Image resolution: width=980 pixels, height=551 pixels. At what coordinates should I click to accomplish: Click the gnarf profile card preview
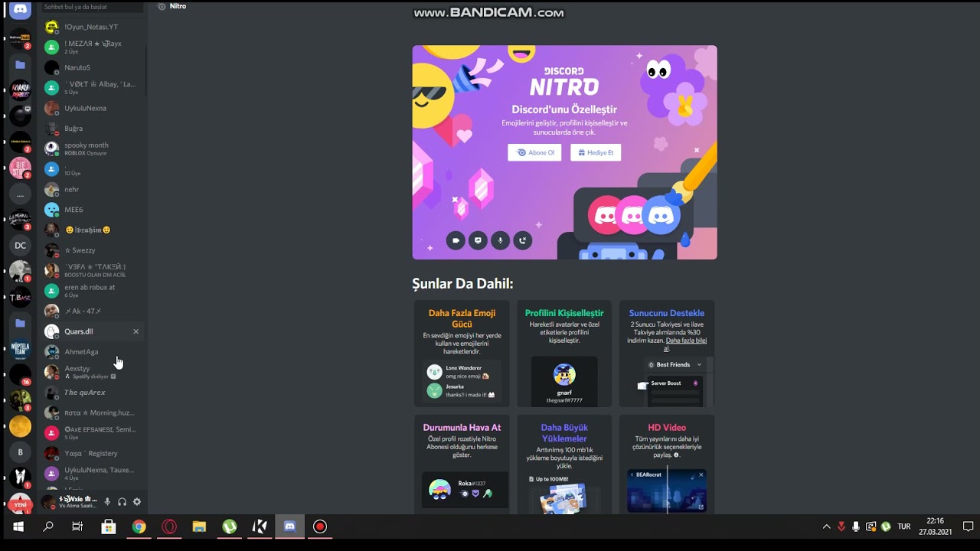564,382
